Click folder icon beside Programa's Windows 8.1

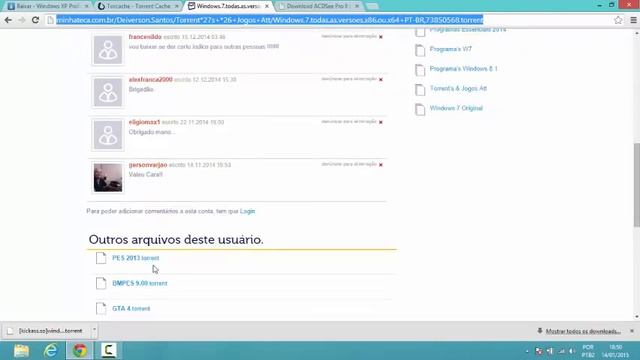[x=420, y=70]
